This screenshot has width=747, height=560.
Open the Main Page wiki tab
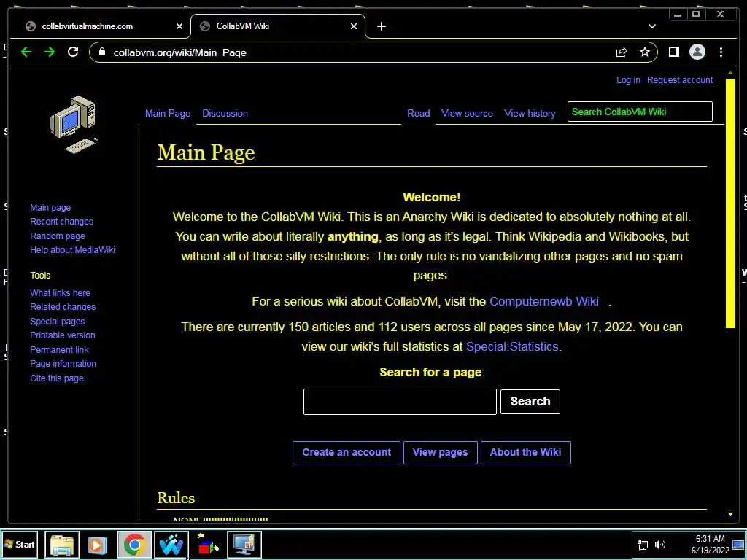[168, 113]
